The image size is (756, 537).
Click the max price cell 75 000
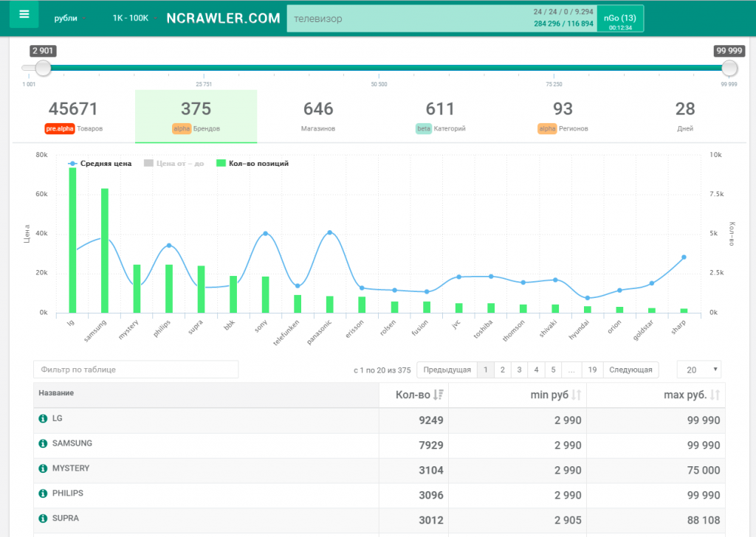pyautogui.click(x=704, y=471)
